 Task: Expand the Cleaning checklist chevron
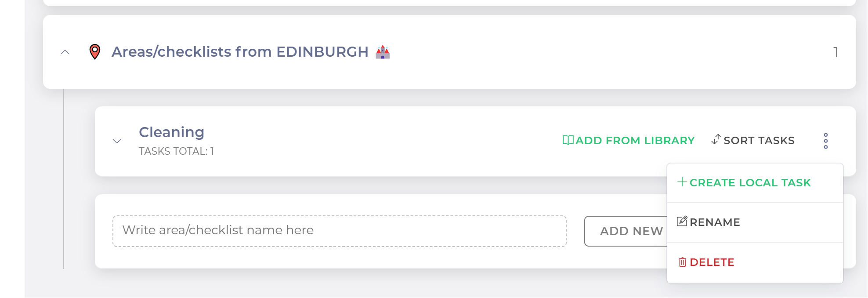(x=117, y=141)
